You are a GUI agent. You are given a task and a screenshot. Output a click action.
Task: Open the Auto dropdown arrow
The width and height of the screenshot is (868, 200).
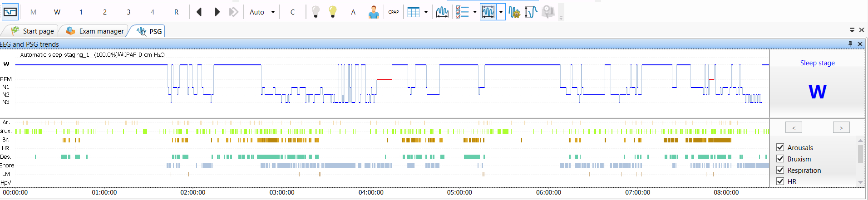pyautogui.click(x=273, y=12)
